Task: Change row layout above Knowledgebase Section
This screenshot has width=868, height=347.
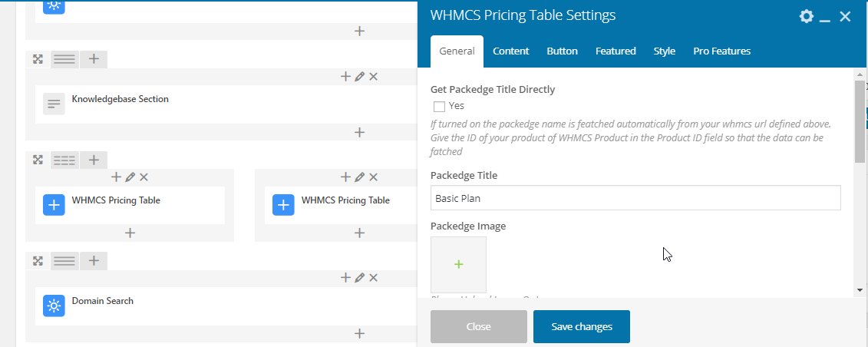Action: coord(64,59)
